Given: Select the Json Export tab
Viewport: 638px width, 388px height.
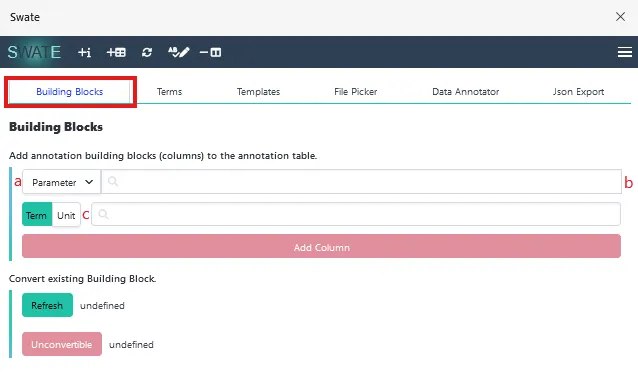Looking at the screenshot, I should (578, 92).
